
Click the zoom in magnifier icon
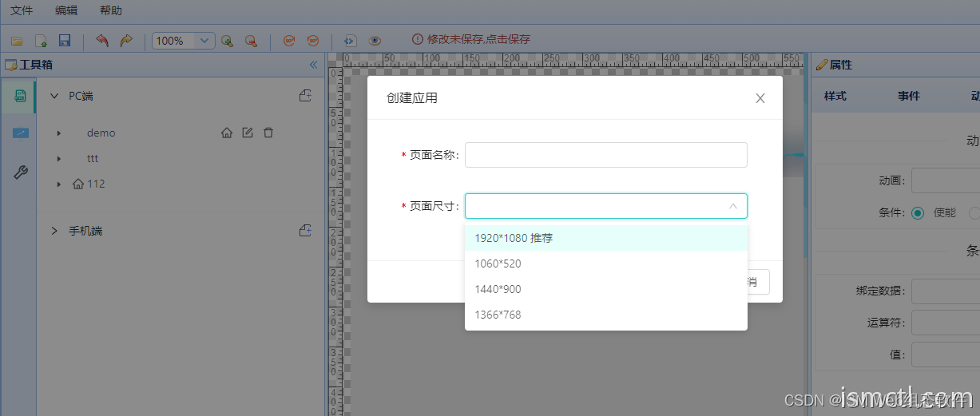coord(228,40)
